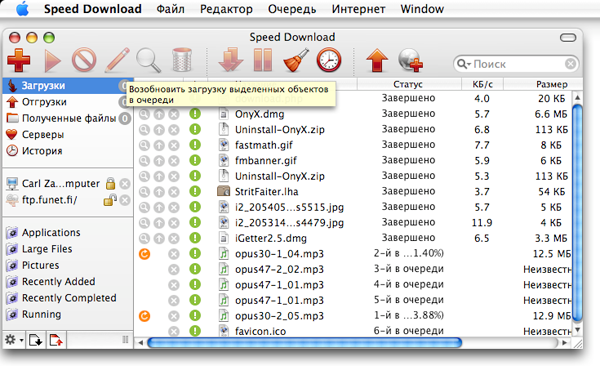The width and height of the screenshot is (600, 366).
Task: Delete selected item using the trash can
Action: click(x=182, y=60)
